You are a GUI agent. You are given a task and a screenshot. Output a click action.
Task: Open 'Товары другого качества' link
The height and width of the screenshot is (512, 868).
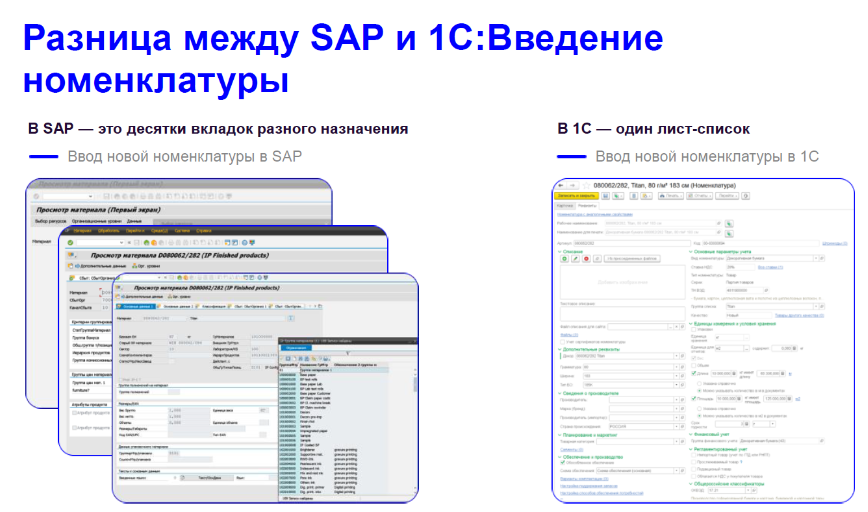tap(799, 316)
